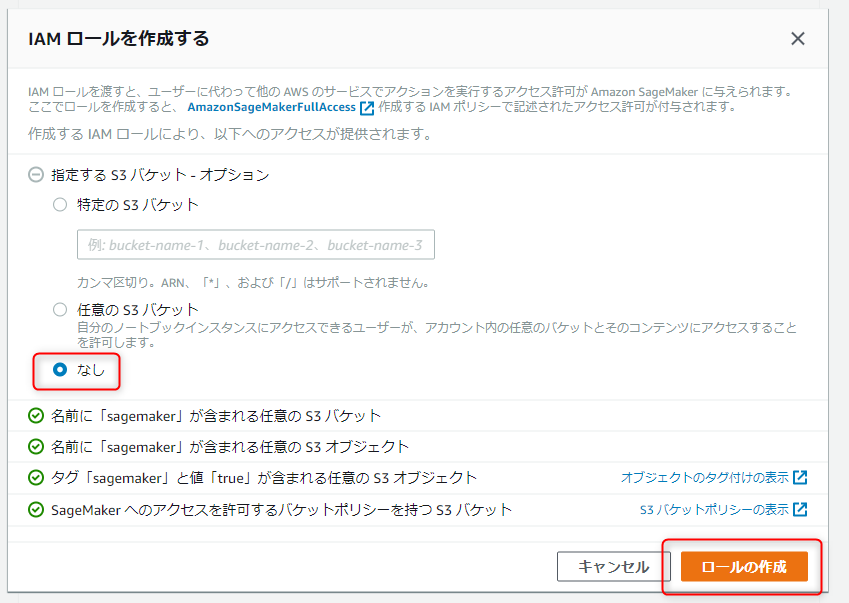Screen dimensions: 849x603
Task: Select the 特定の S3 バケット radio option
Action: (60, 204)
